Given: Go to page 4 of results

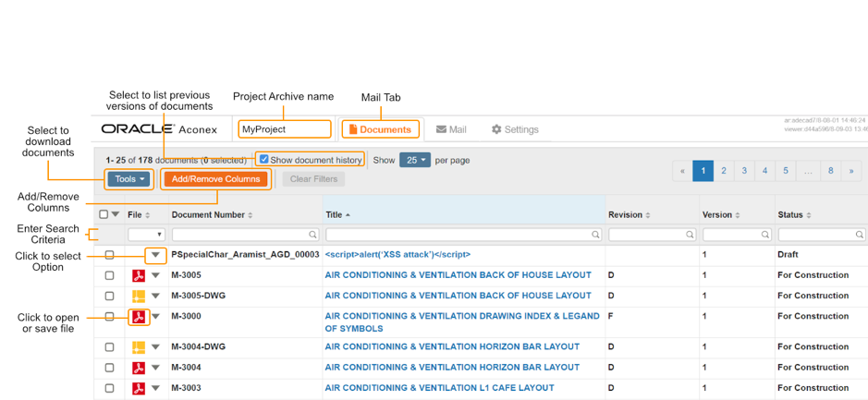Looking at the screenshot, I should [765, 171].
